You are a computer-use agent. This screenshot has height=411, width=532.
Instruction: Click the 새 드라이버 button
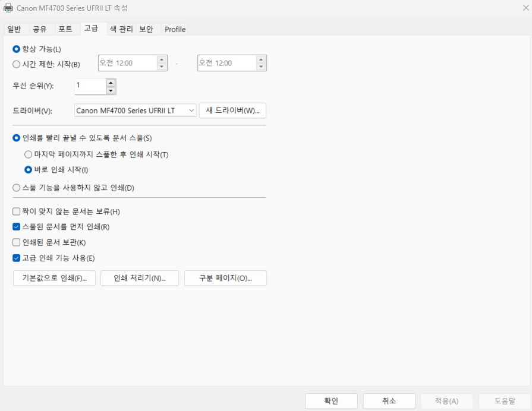[x=233, y=110]
